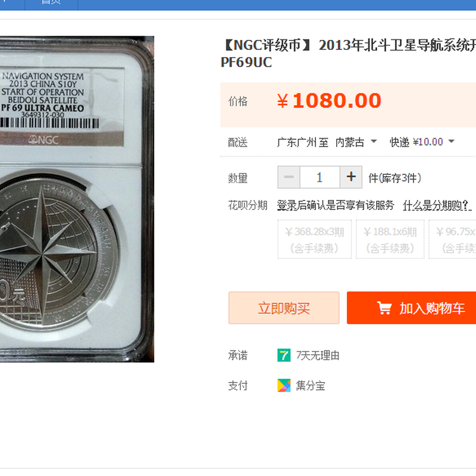Decrease quantity with the minus button
Screen dimensions: 476x476
point(289,177)
